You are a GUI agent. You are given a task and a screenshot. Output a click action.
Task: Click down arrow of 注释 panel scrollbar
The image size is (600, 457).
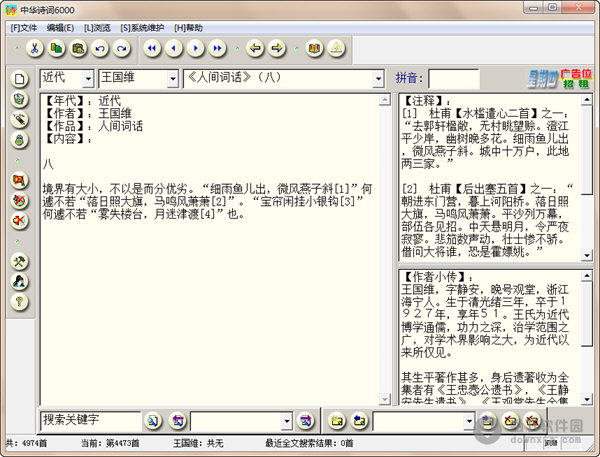click(x=587, y=255)
